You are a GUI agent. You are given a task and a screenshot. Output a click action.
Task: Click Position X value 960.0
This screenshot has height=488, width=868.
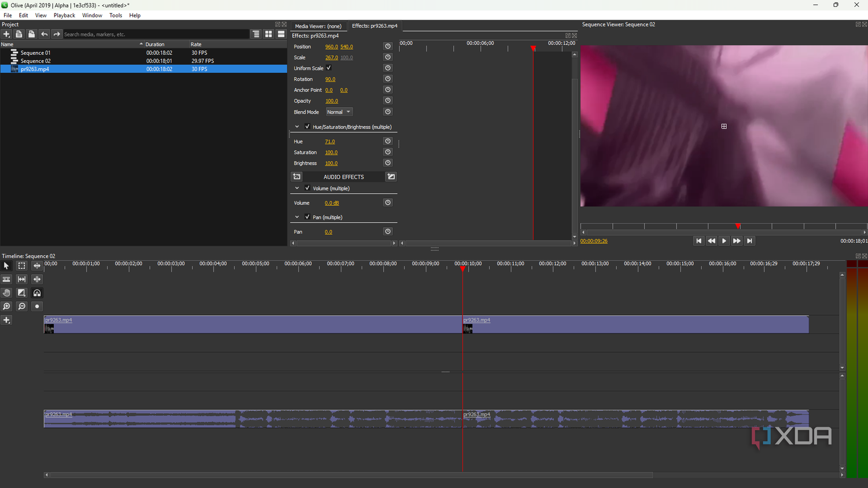332,47
